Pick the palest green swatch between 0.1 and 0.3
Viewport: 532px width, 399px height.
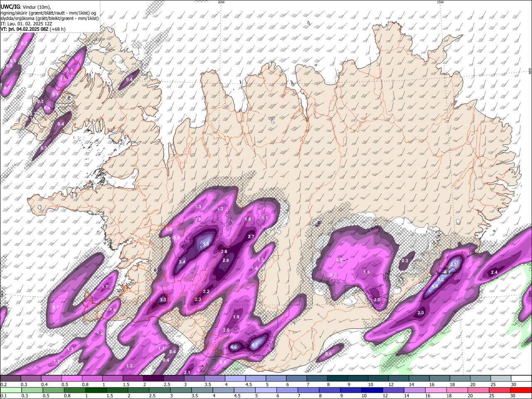pyautogui.click(x=11, y=390)
